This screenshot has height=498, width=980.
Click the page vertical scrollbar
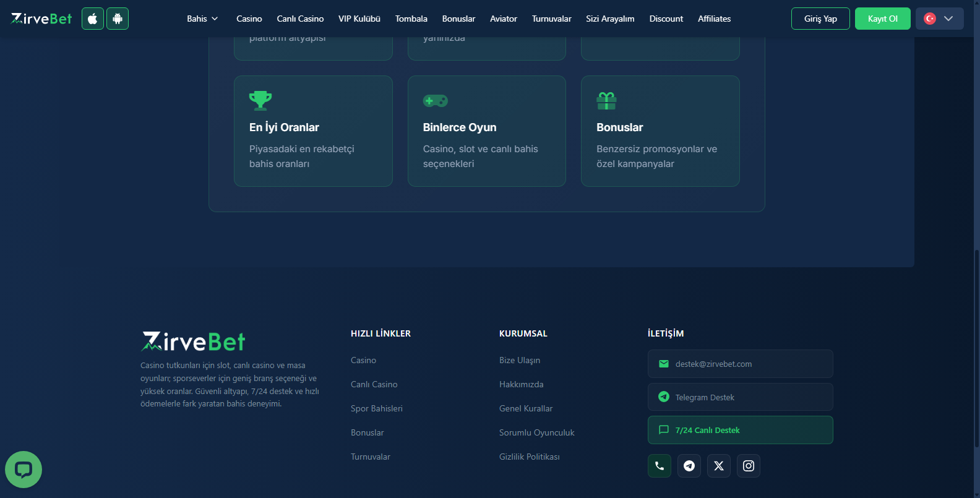point(976,348)
